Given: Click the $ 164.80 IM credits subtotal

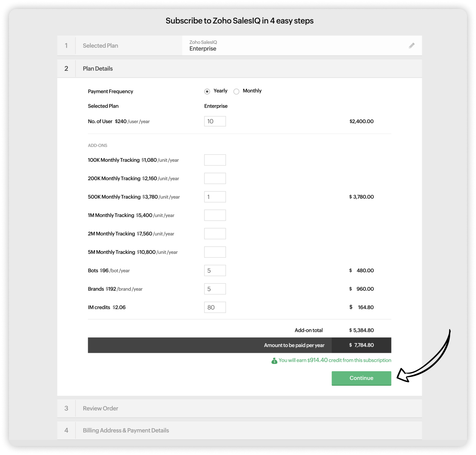Looking at the screenshot, I should click(362, 307).
